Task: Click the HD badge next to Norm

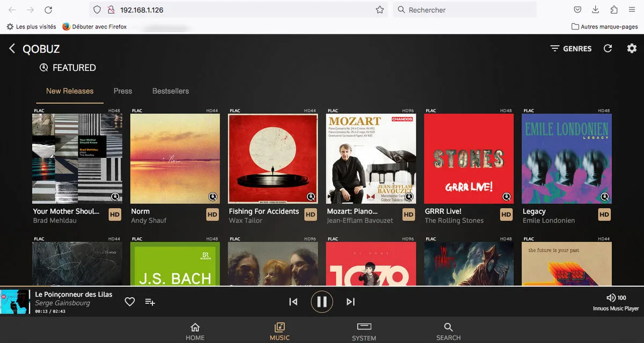Action: coord(213,215)
